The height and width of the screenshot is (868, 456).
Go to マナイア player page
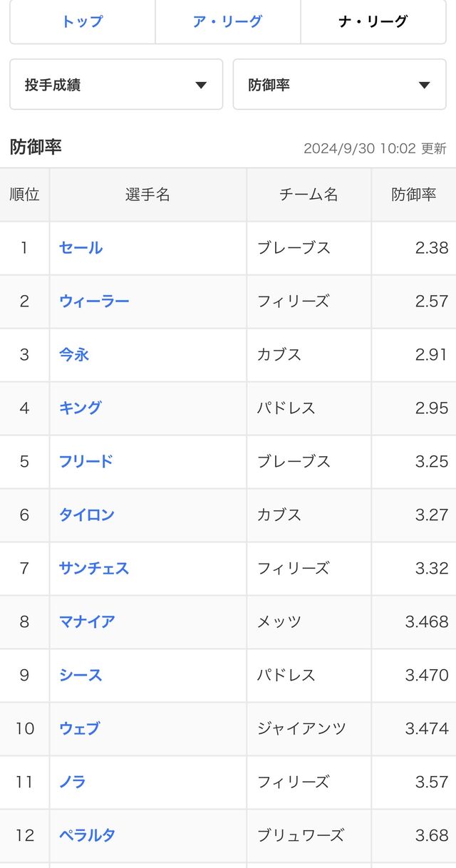(x=87, y=622)
